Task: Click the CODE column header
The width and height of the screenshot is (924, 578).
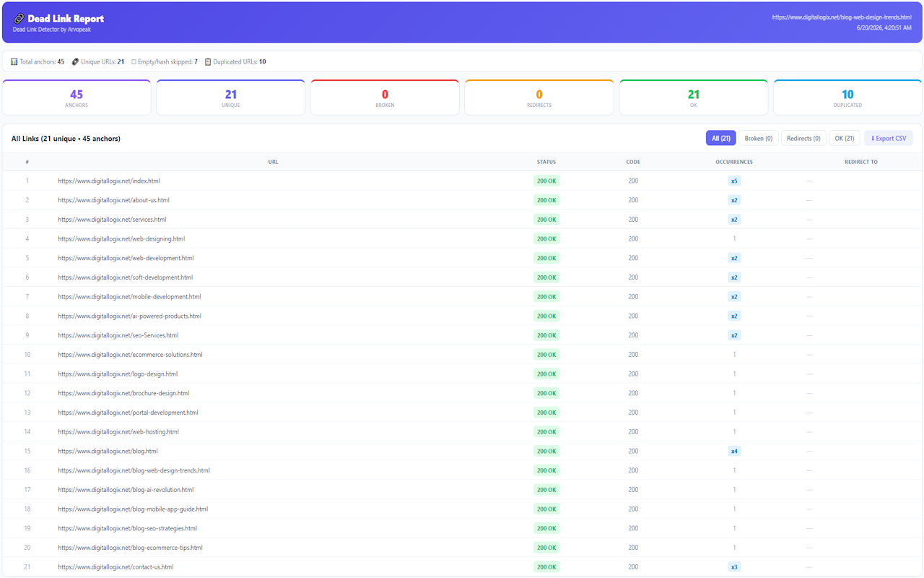Action: [633, 162]
